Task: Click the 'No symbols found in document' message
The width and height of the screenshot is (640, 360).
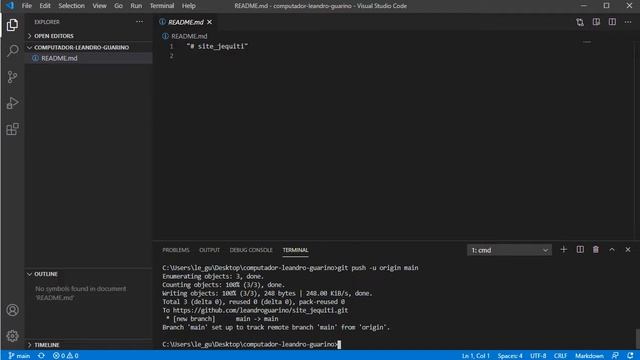Action: coord(80,293)
